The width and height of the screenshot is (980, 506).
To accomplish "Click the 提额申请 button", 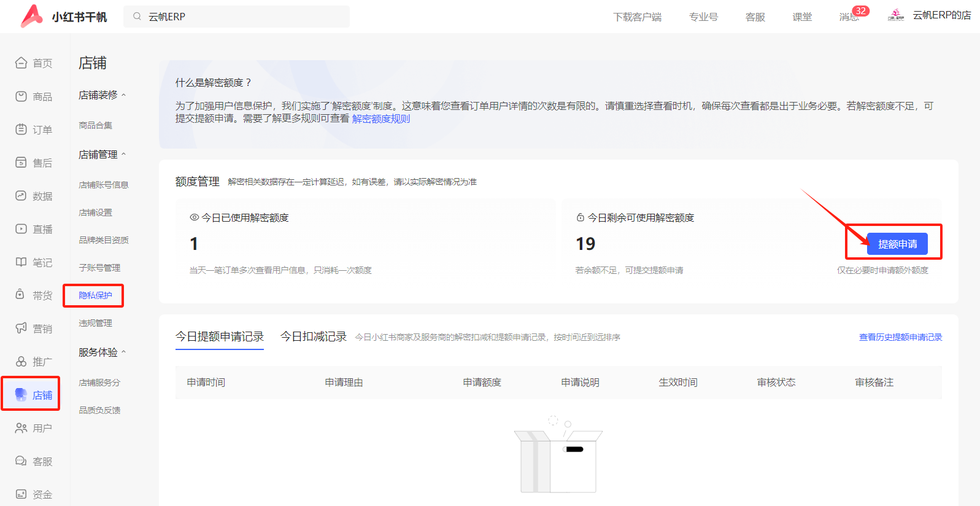I will tap(897, 244).
